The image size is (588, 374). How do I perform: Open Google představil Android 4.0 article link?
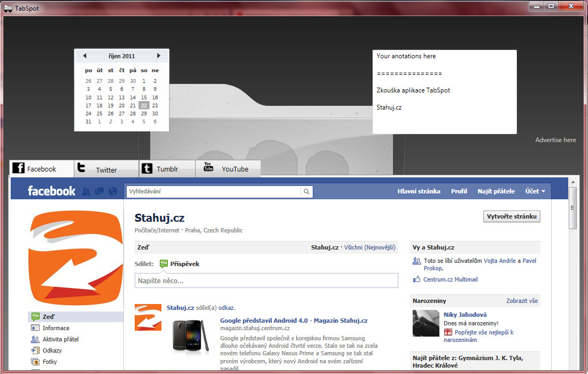point(293,321)
